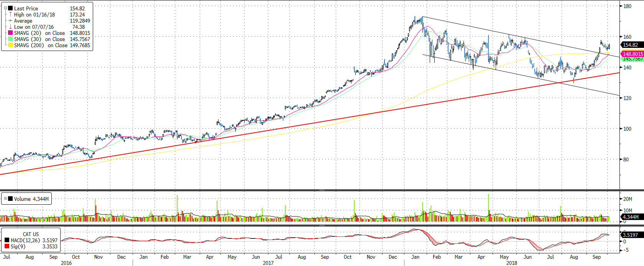Click the magenta SMAVG (20) swatch
Viewport: 644px width, 266px height.
pos(10,33)
